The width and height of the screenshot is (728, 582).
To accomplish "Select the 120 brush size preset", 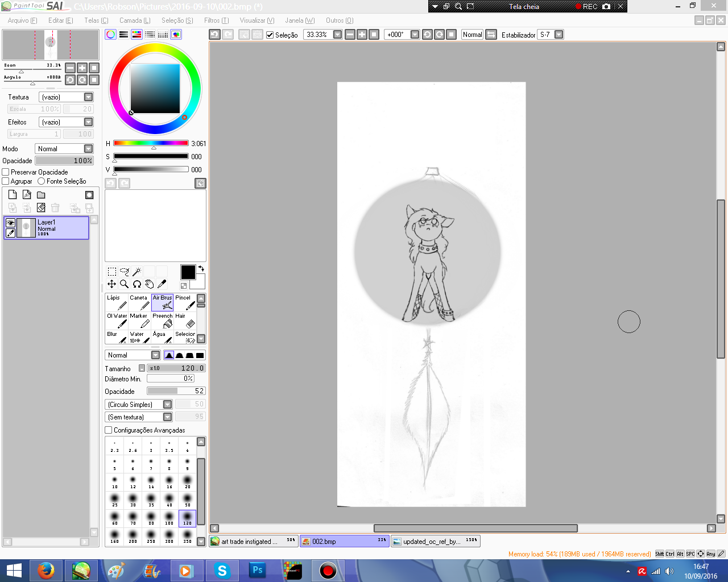I will tap(187, 518).
